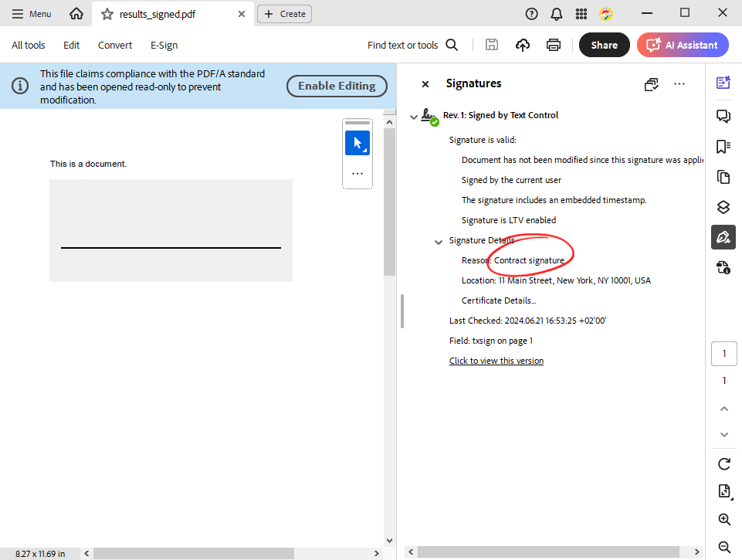Star the results_signed.pdf tab

pos(107,14)
